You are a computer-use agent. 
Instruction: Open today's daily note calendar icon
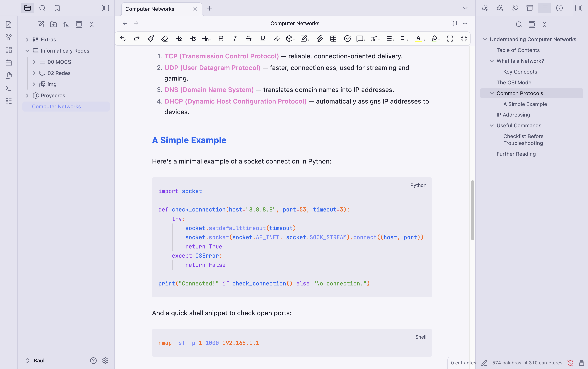(x=9, y=63)
